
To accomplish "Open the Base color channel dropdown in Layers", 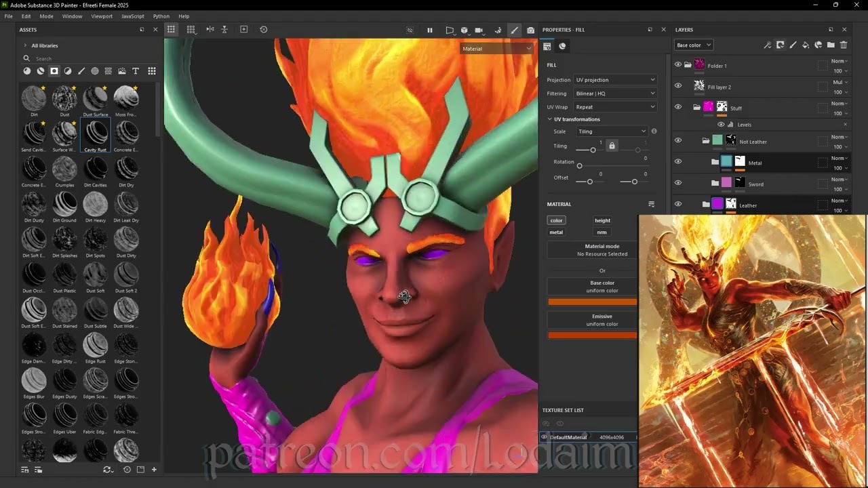I will pos(693,45).
